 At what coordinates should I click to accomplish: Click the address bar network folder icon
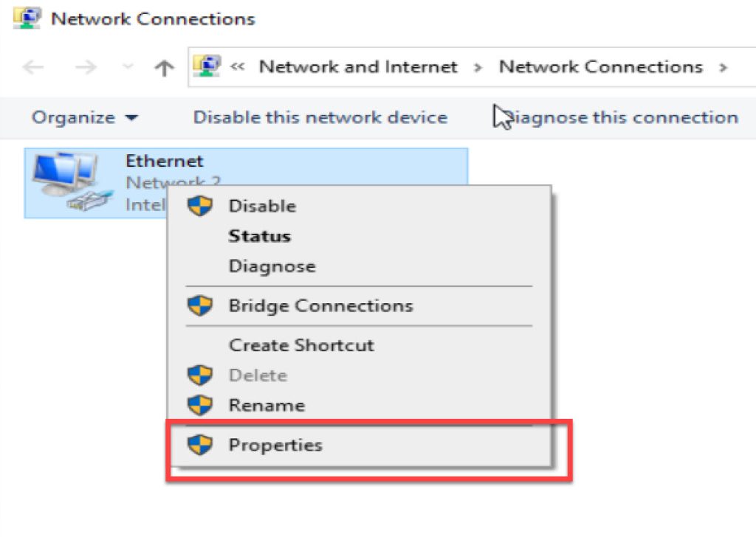pos(207,66)
